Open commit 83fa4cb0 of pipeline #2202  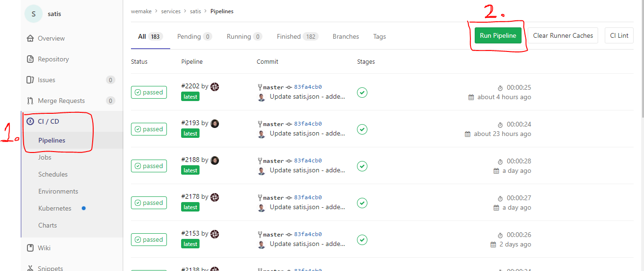coord(308,87)
